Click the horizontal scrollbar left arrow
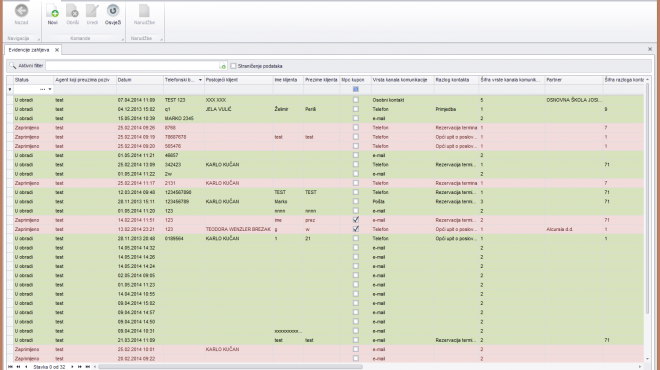This screenshot has height=370, width=660. point(95,367)
